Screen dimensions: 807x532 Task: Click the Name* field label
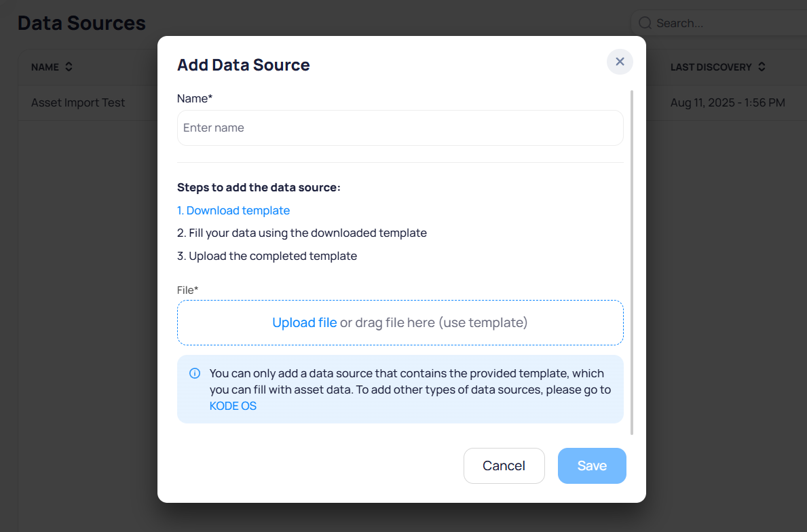click(x=195, y=98)
